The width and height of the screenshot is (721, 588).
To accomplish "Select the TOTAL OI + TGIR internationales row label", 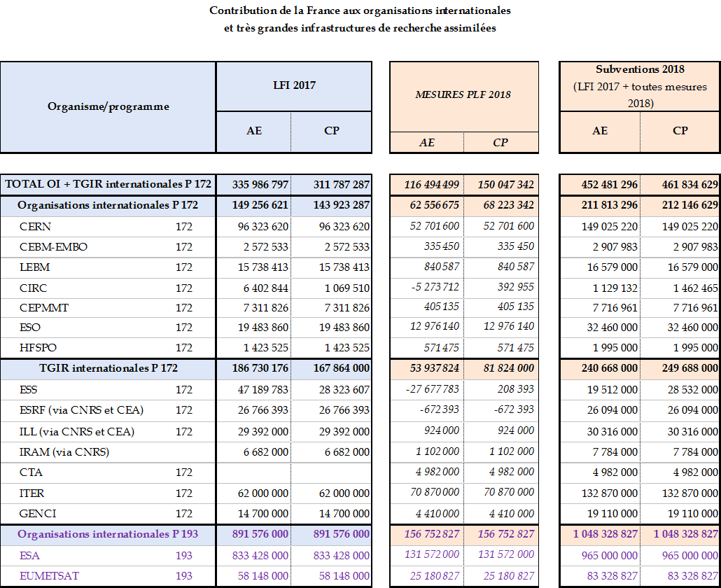I will click(x=108, y=185).
